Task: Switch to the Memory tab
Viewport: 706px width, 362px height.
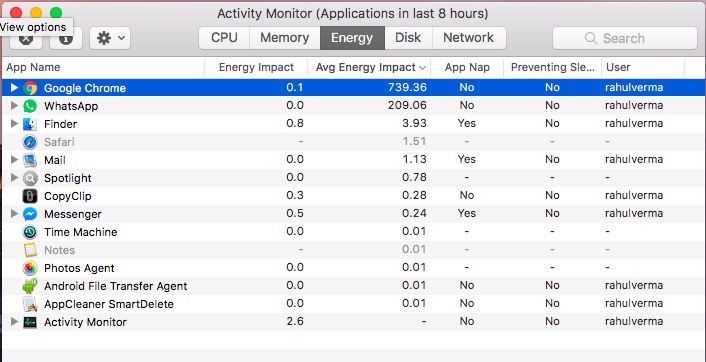Action: coord(285,38)
